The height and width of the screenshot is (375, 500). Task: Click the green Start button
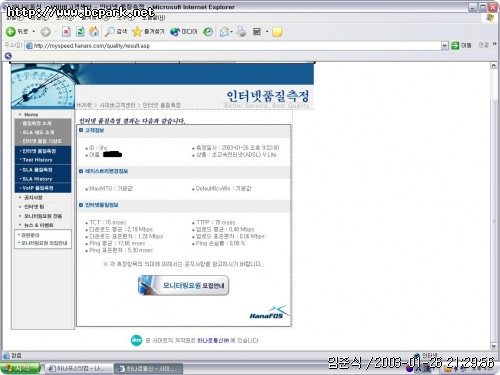[20, 368]
